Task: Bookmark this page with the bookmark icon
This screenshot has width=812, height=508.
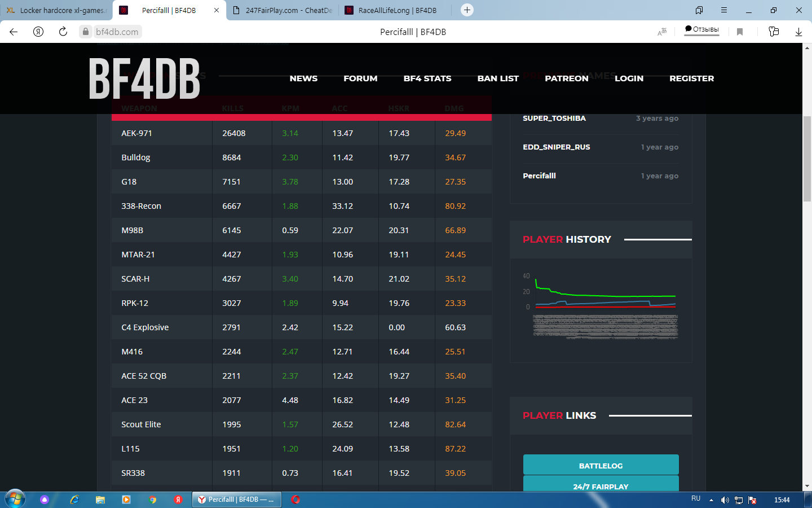Action: pos(740,32)
